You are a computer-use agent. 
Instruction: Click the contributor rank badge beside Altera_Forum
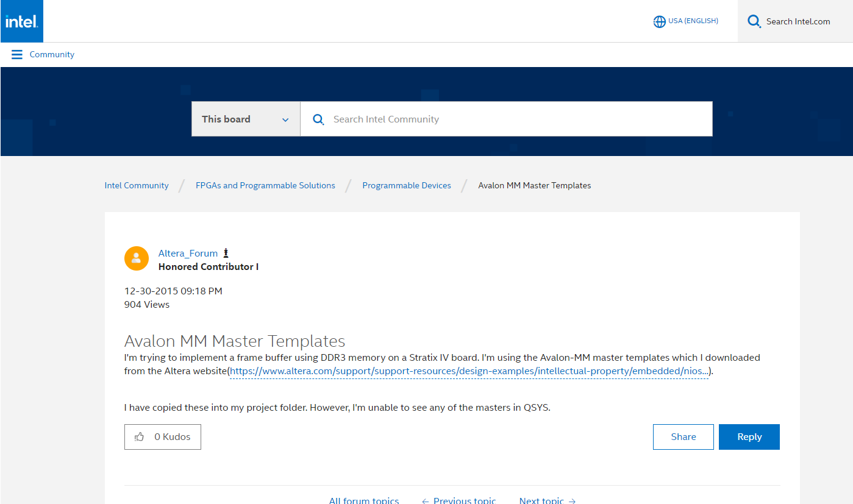[226, 252]
